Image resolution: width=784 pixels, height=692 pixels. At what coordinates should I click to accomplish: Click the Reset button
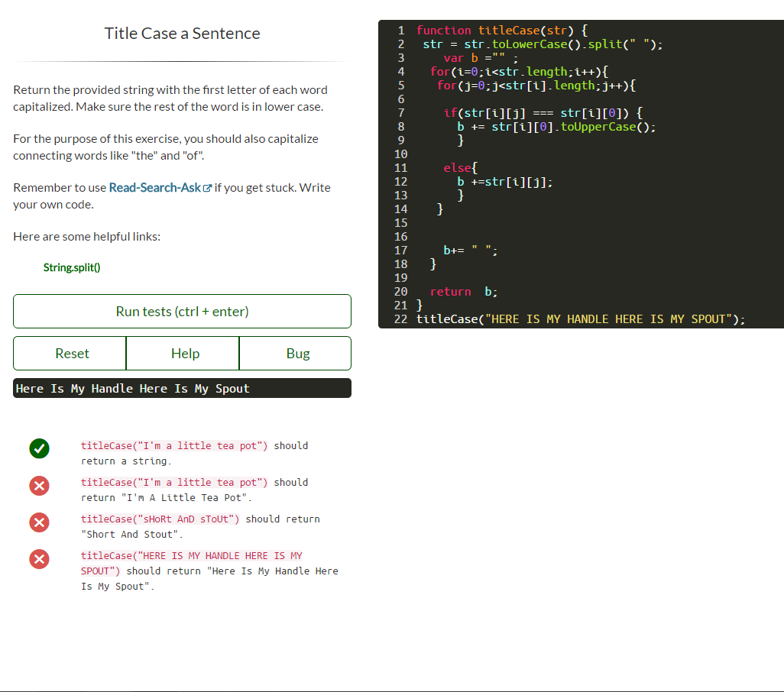[70, 353]
